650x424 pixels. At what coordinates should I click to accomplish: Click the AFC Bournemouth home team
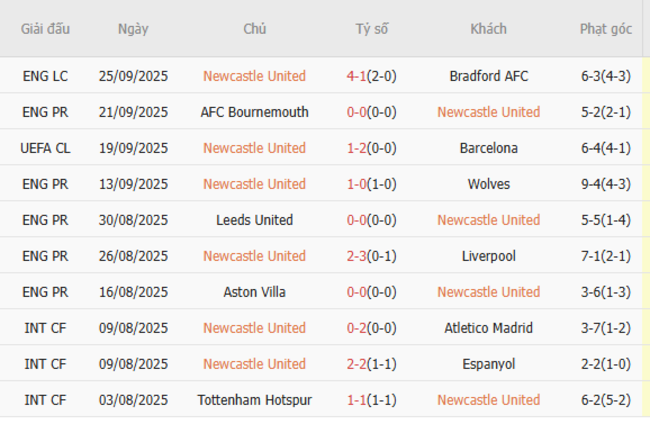254,112
